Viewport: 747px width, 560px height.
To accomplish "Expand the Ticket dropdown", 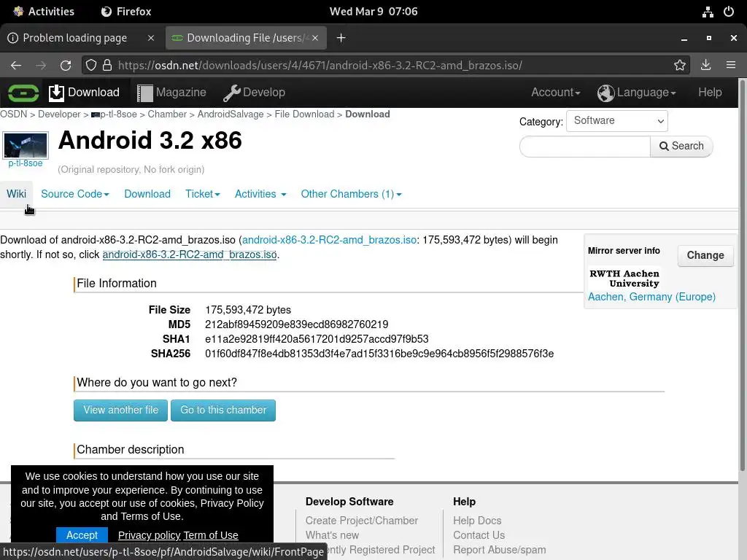I will click(203, 194).
